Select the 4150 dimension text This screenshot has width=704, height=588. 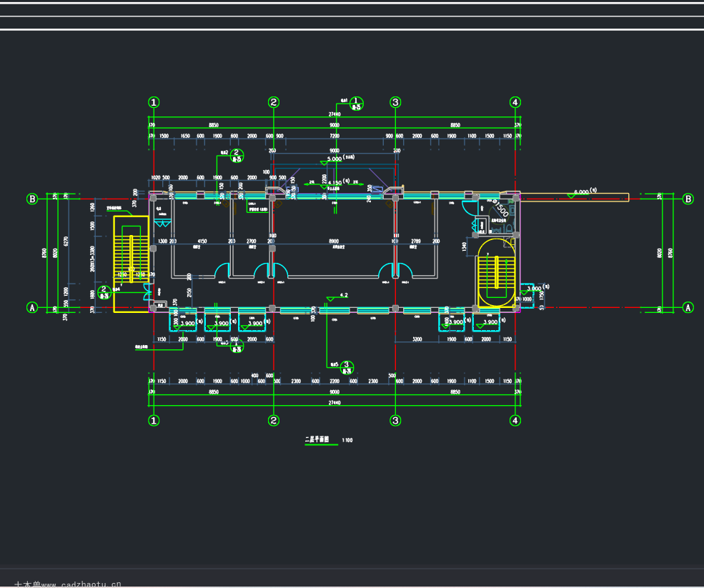click(x=202, y=241)
